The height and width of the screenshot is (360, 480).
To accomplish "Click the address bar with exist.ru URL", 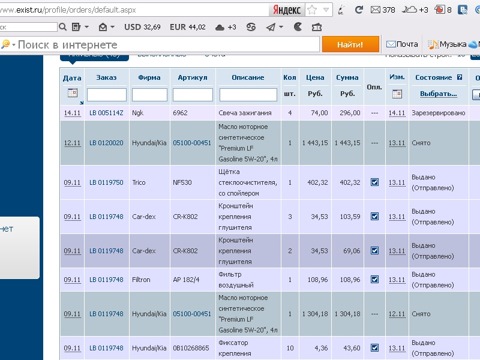I will [x=133, y=10].
